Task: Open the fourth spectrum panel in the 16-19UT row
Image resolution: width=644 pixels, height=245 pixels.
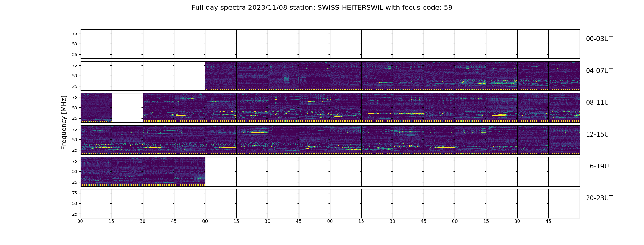Action: tap(190, 171)
